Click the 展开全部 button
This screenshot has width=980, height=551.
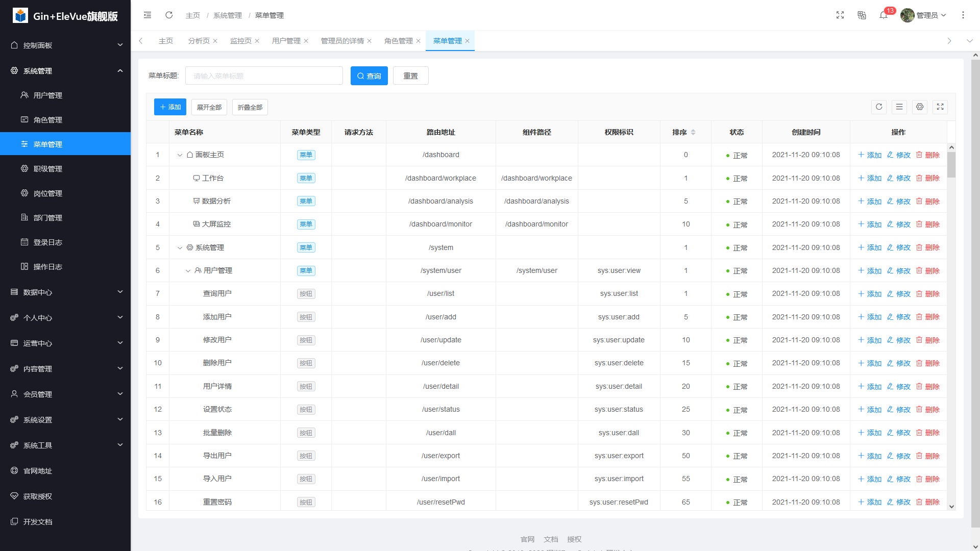pos(209,107)
